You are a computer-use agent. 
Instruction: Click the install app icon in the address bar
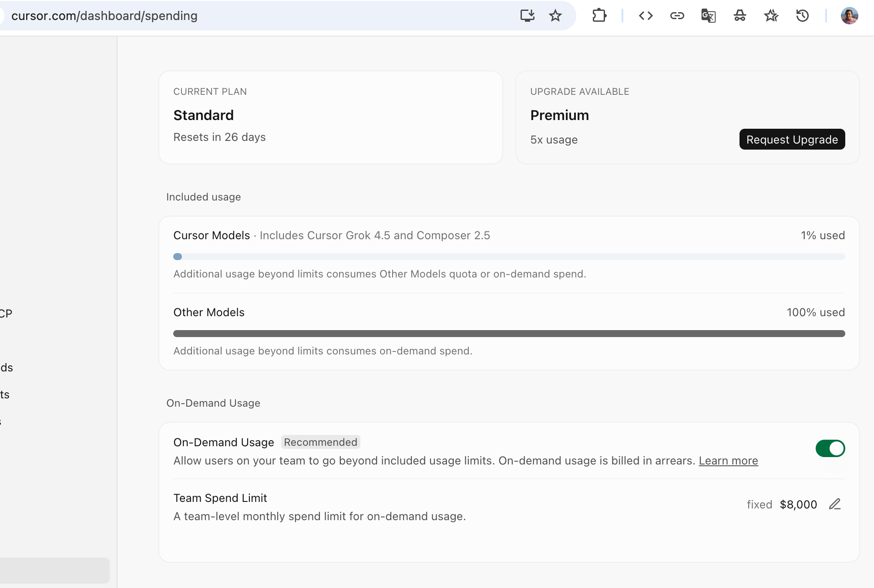(527, 16)
